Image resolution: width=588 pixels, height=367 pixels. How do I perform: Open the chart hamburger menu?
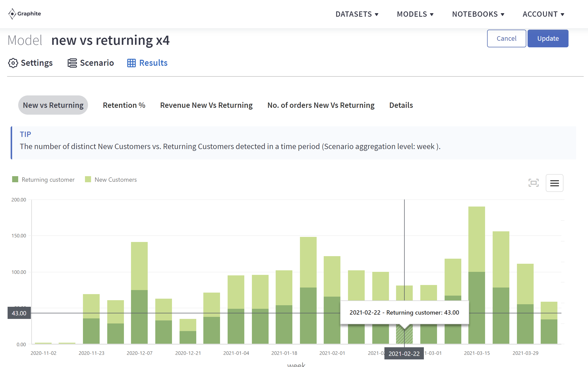(554, 183)
